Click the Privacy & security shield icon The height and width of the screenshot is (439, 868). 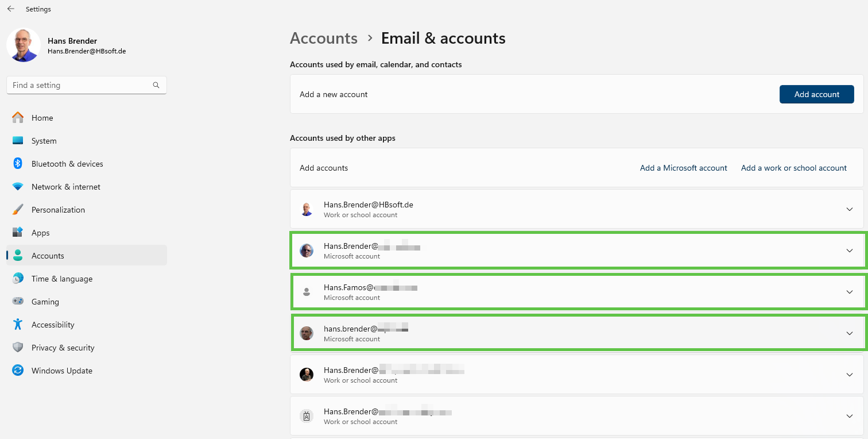pyautogui.click(x=18, y=348)
